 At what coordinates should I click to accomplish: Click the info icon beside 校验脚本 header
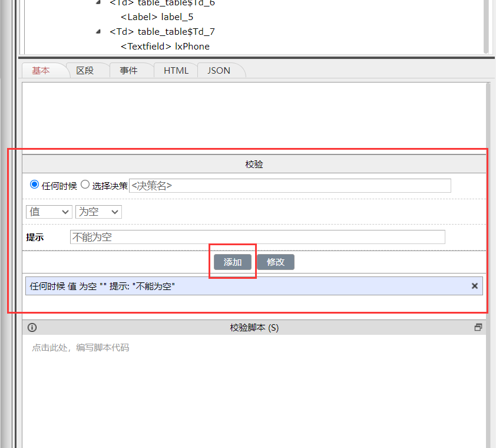(x=32, y=327)
